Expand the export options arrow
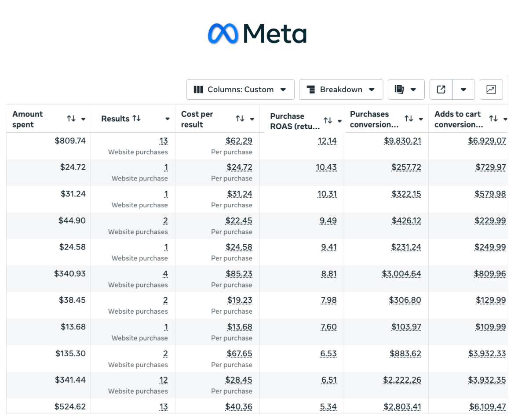Image resolution: width=518 pixels, height=420 pixels. (x=463, y=90)
